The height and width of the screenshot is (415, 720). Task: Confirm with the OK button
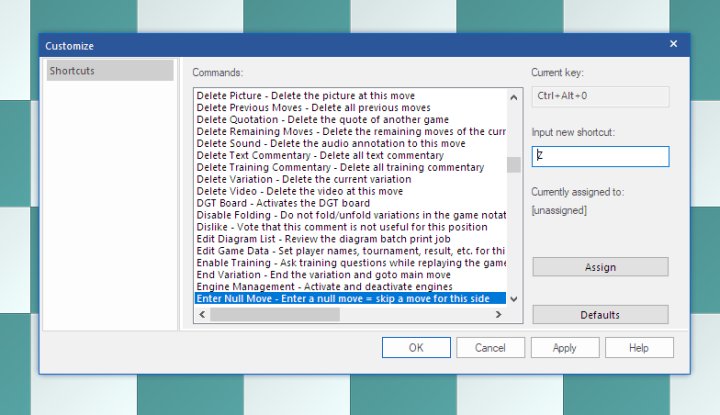(x=416, y=348)
